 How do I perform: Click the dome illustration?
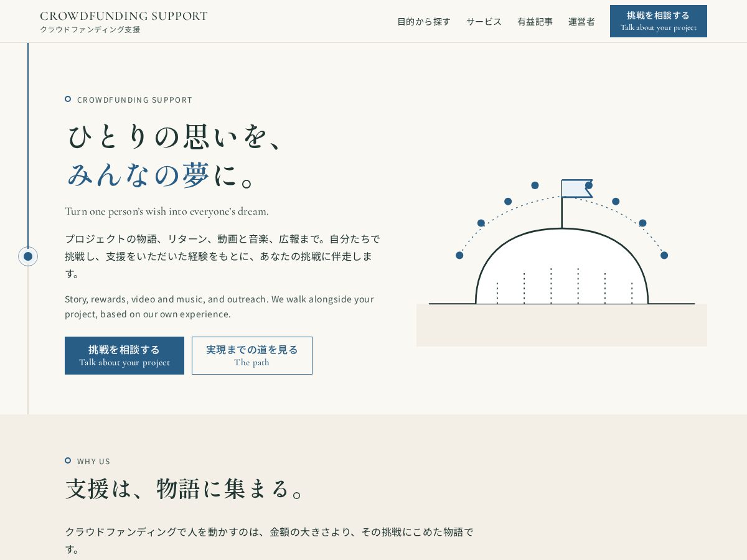561,266
